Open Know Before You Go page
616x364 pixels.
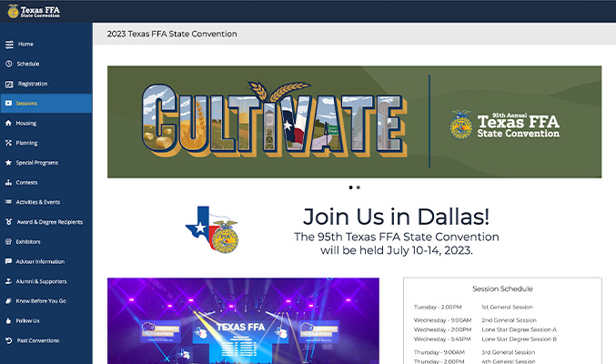pos(40,300)
